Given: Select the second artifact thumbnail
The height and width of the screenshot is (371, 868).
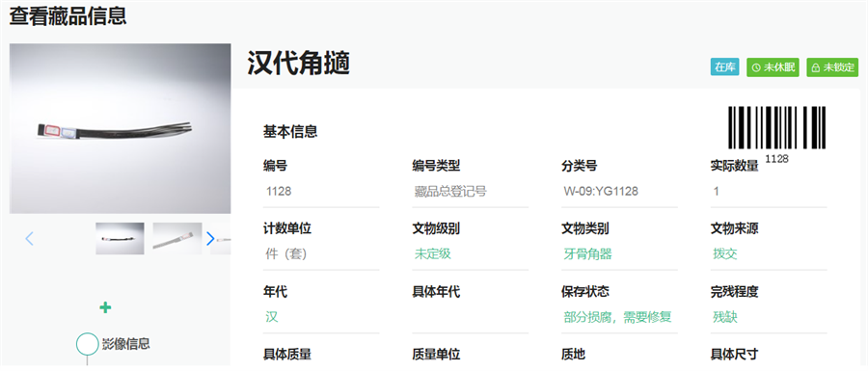Looking at the screenshot, I should pos(177,238).
